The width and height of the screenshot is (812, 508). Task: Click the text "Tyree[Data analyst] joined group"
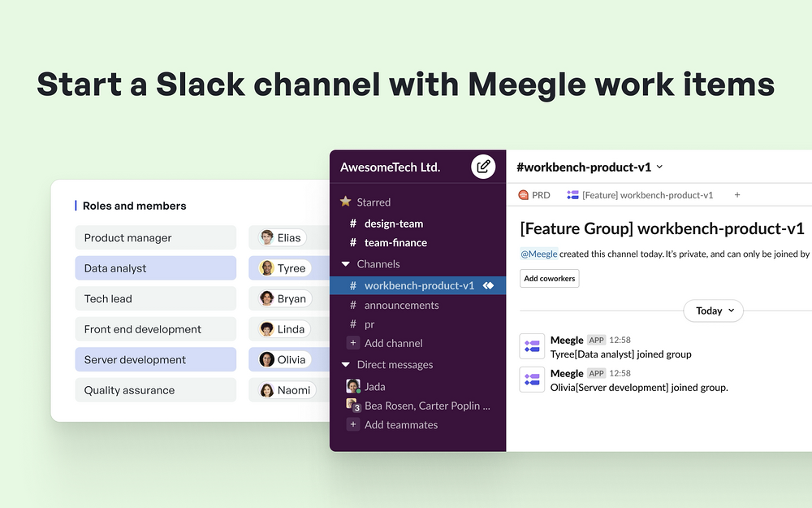(620, 354)
